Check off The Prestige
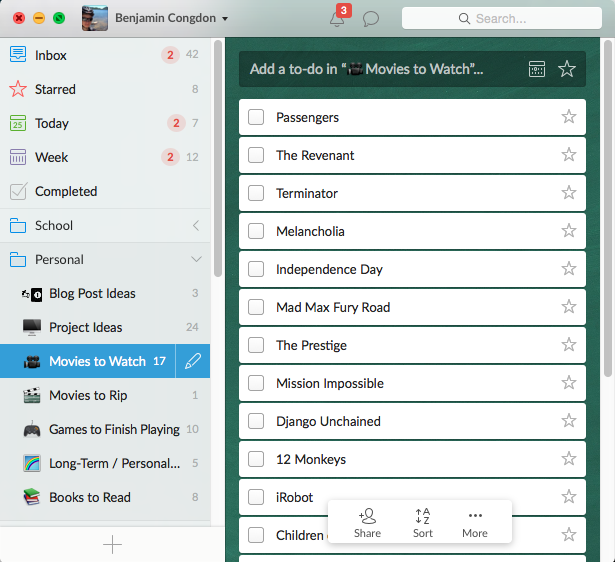The image size is (615, 562). pyautogui.click(x=256, y=345)
